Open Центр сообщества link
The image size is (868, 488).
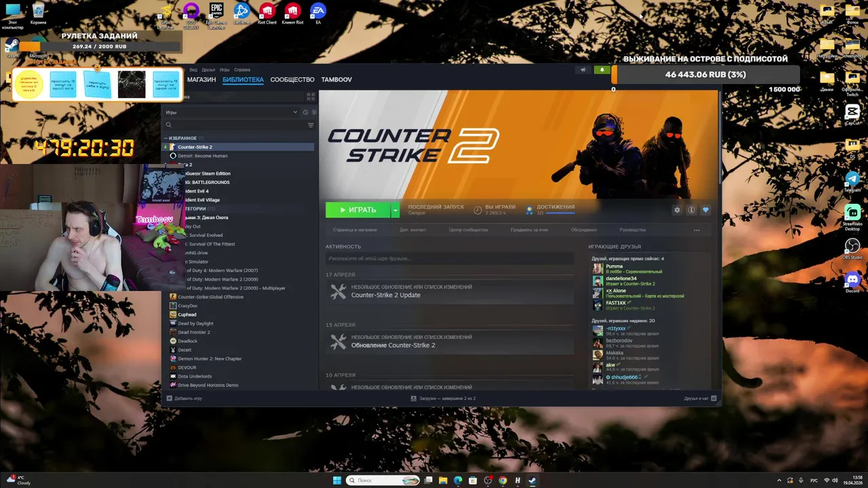pos(468,230)
